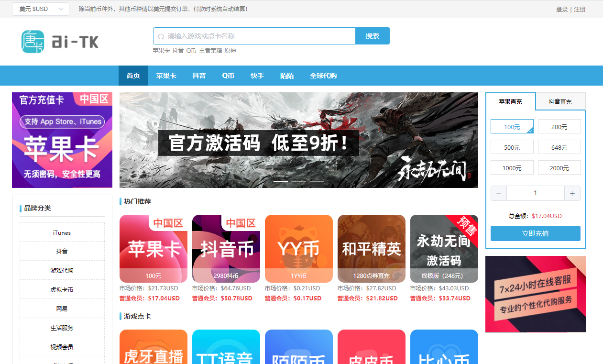
Task: Select the 1000元 recharge amount
Action: click(512, 168)
